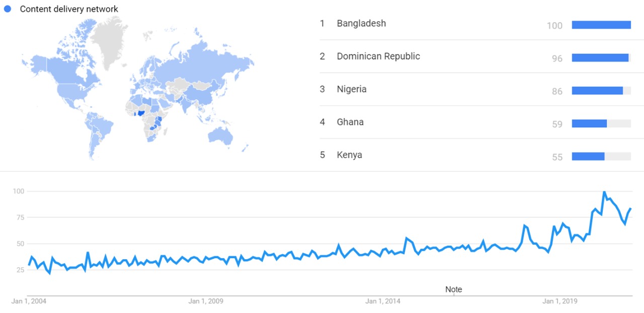Click the Bangladesh 100 interest bar
The image size is (644, 313).
(601, 25)
